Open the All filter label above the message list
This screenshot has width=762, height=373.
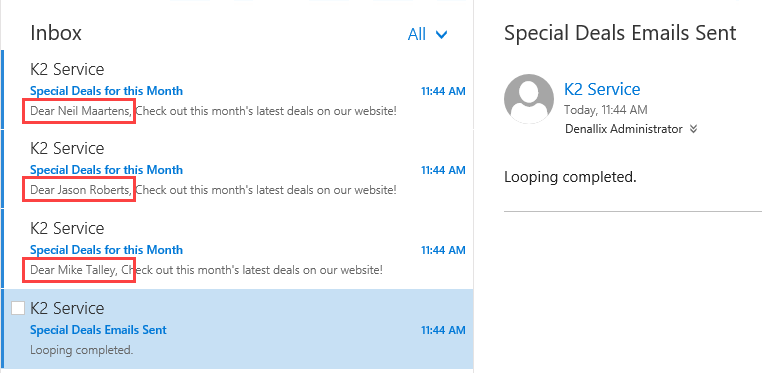tap(416, 34)
